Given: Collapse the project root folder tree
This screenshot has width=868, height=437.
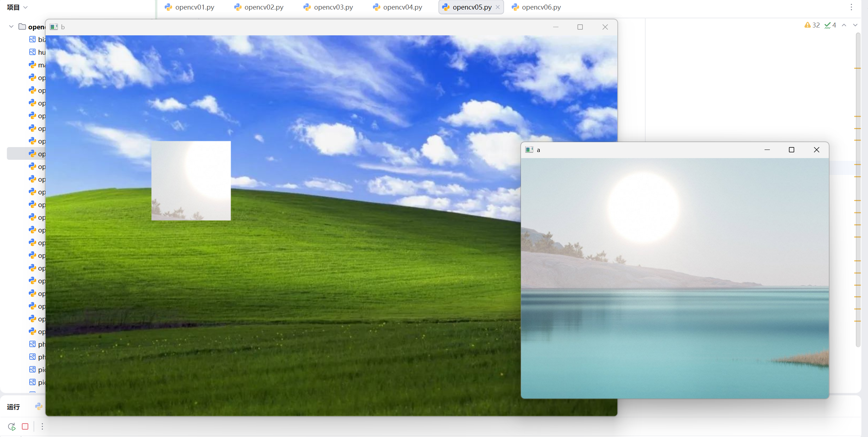Looking at the screenshot, I should (11, 27).
